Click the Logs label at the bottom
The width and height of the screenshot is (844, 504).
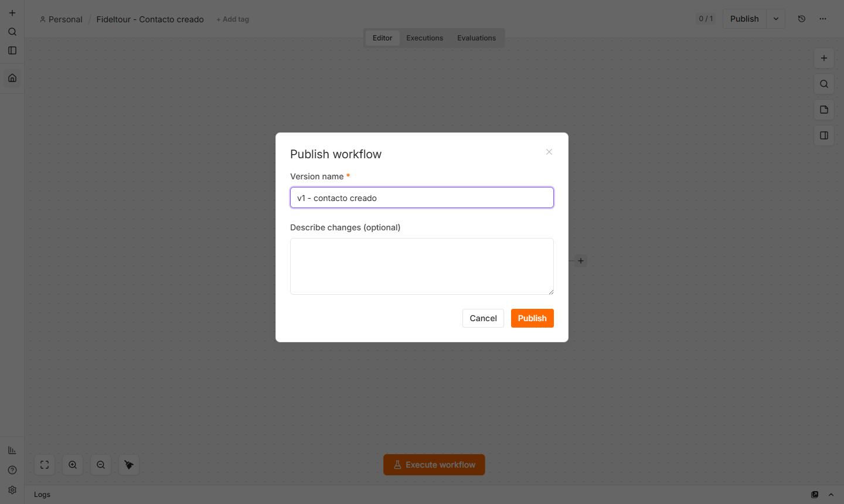click(x=42, y=495)
